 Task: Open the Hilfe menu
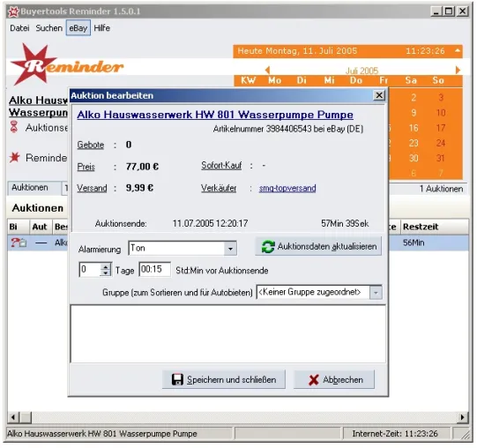[101, 28]
